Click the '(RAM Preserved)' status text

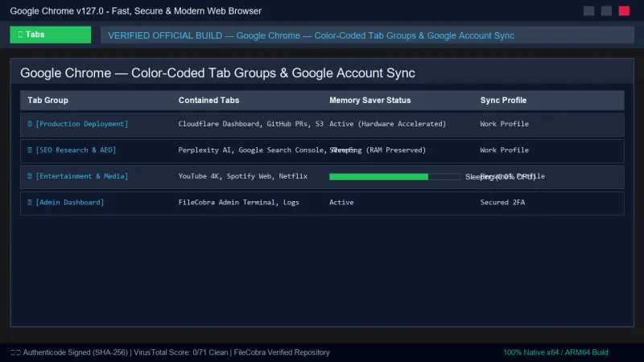396,150
